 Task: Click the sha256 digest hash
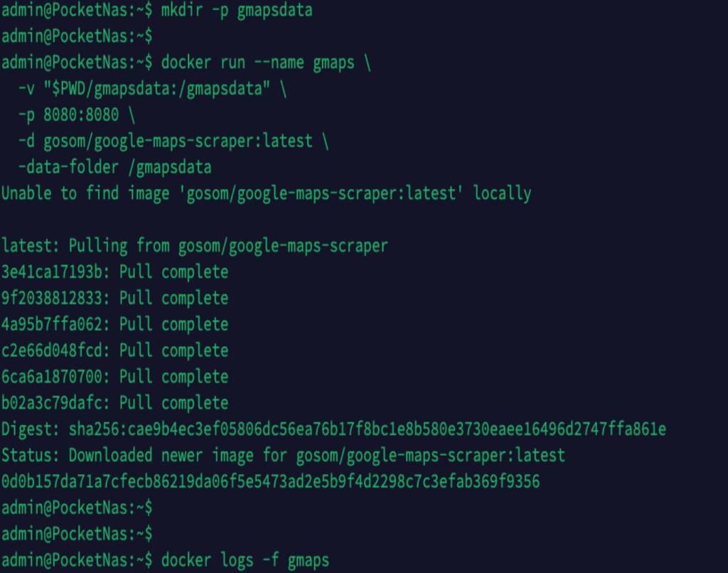(x=367, y=429)
